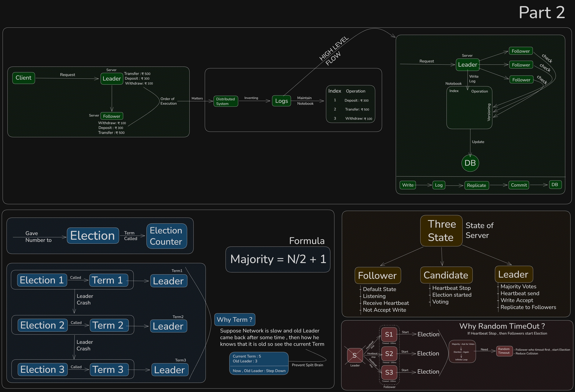The height and width of the screenshot is (392, 575).
Task: Click the large blue 'Election' box
Action: click(93, 235)
